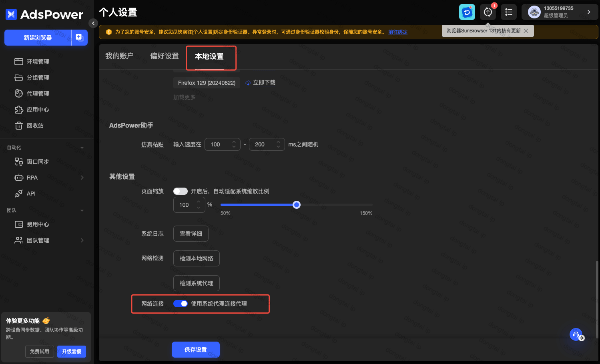The image size is (600, 364).
Task: Click the 前往绑定 link in the warning banner
Action: click(397, 32)
